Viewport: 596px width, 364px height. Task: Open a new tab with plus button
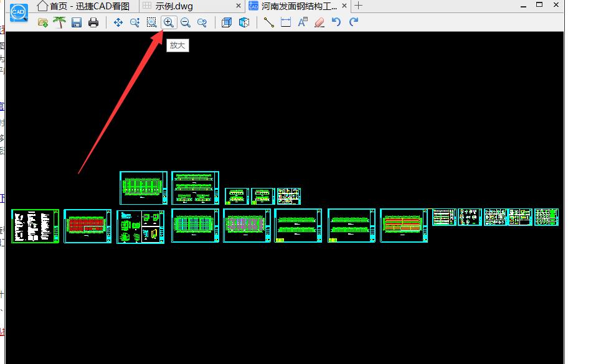(x=358, y=6)
